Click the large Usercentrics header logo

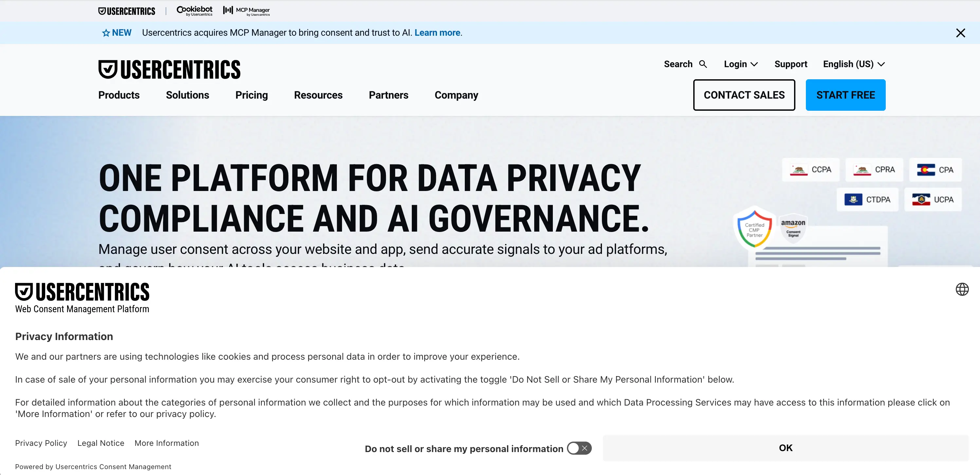(x=169, y=69)
